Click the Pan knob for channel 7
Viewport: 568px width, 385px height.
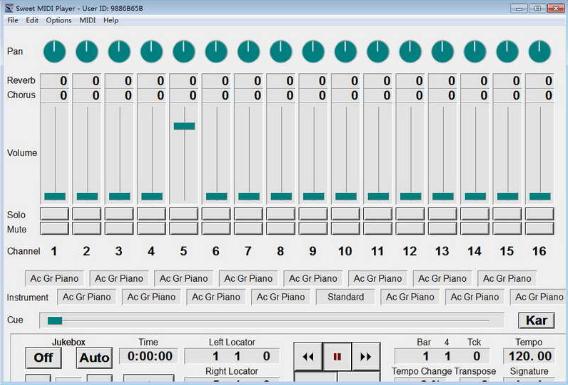[248, 51]
